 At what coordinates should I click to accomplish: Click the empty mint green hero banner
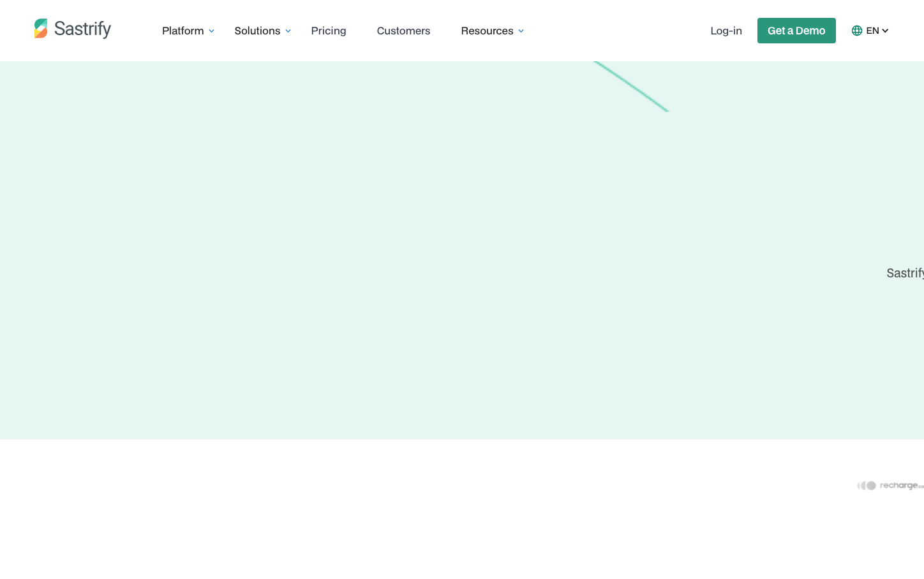click(x=383, y=255)
